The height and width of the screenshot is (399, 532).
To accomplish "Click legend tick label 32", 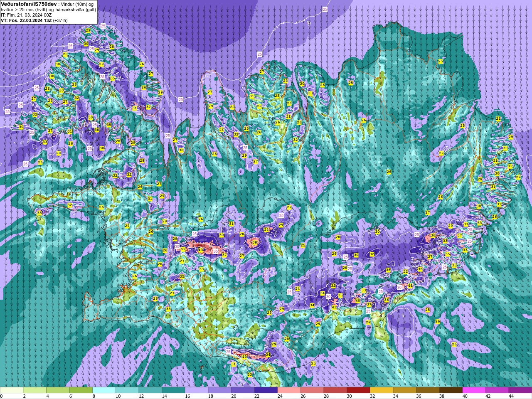I will click(x=372, y=396).
